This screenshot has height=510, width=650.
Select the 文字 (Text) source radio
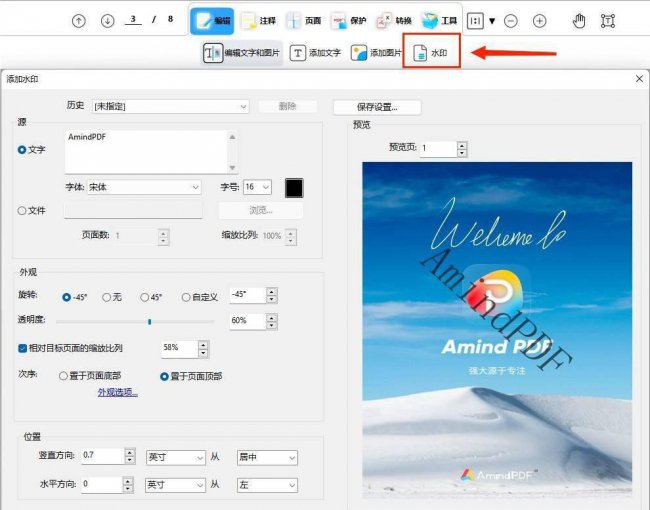[x=22, y=150]
